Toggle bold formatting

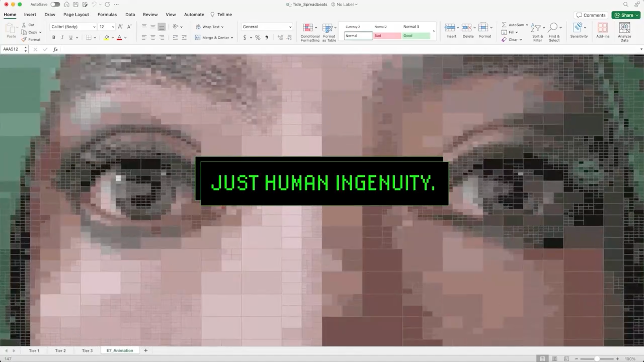54,38
